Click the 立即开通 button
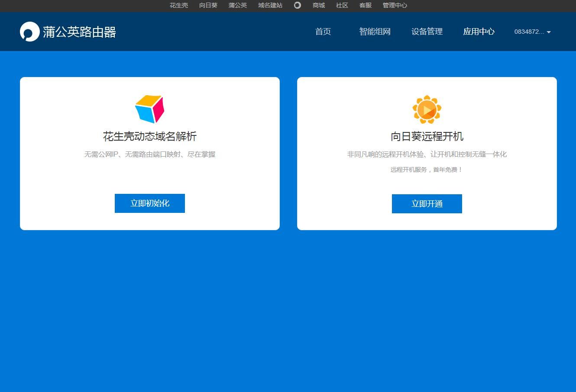Viewport: 576px width, 392px height. pos(427,204)
